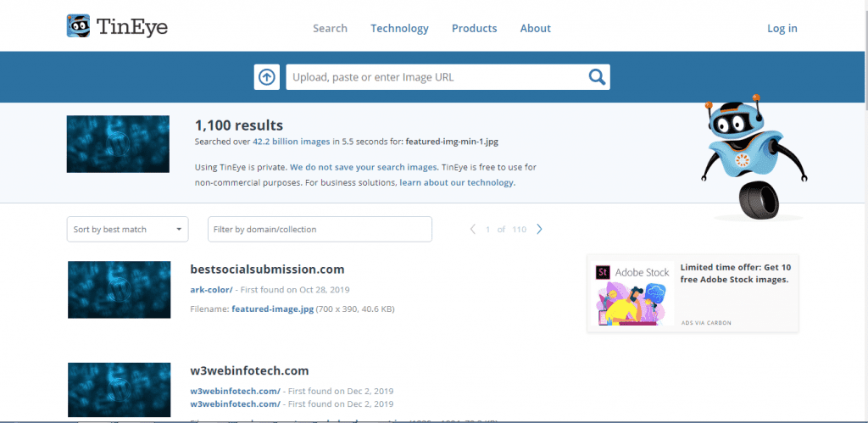Open first w3webinfotech.com/ link

click(236, 390)
